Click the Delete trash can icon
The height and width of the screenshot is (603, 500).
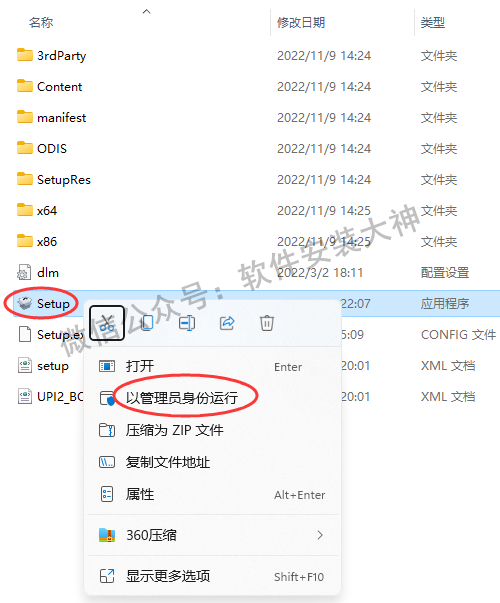click(x=267, y=323)
